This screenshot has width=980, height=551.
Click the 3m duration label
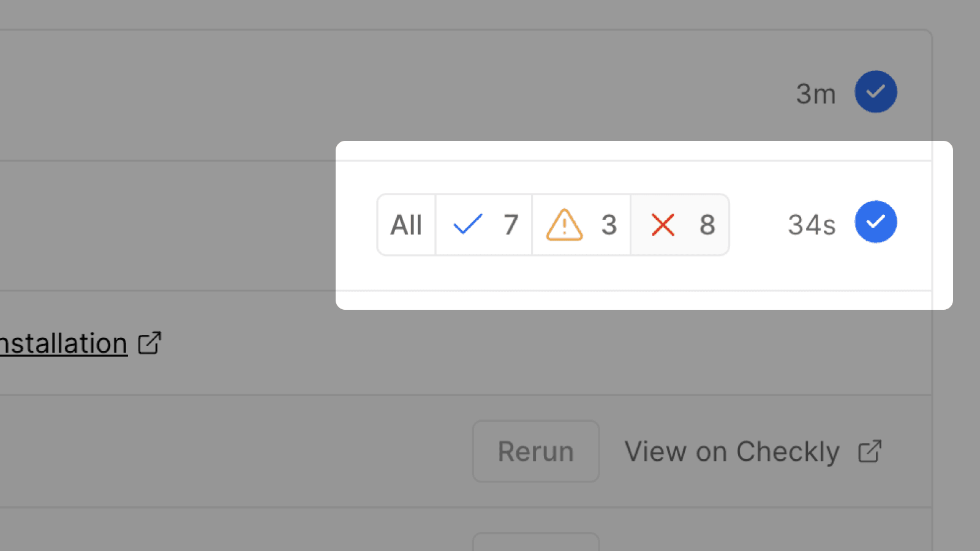click(x=815, y=94)
